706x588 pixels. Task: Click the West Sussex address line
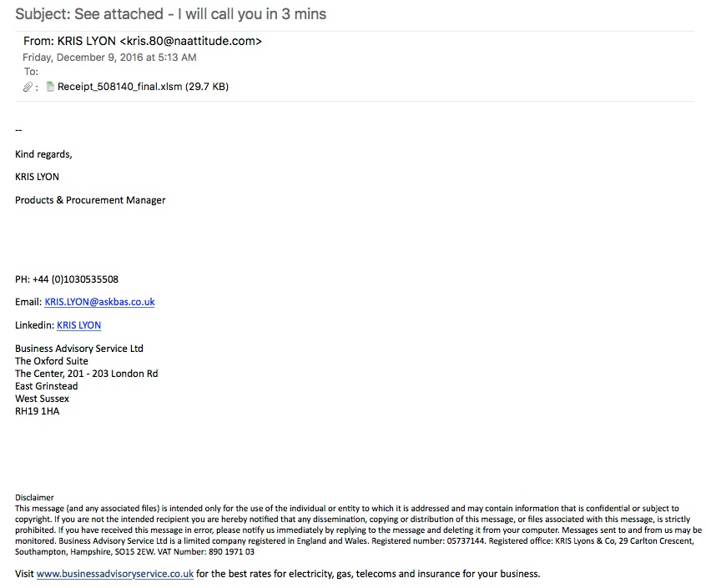coord(43,399)
